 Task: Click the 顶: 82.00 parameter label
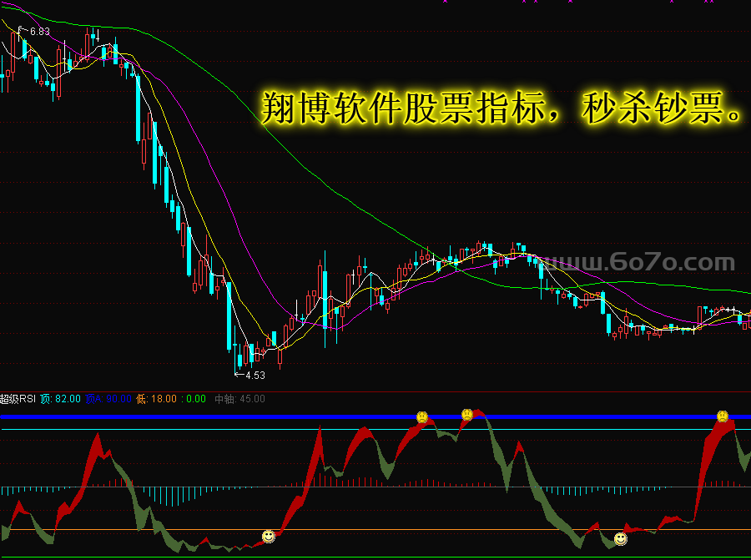(60, 399)
